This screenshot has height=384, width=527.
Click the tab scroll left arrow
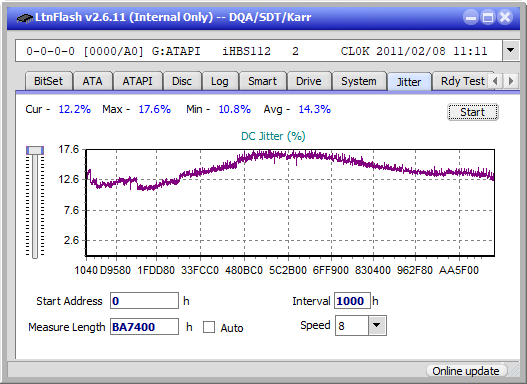[495, 81]
